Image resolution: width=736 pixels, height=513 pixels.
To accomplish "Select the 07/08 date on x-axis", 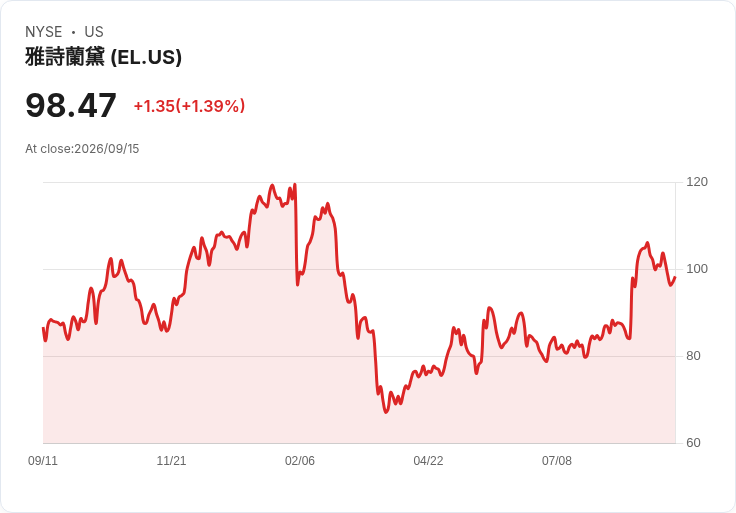I will coord(557,461).
